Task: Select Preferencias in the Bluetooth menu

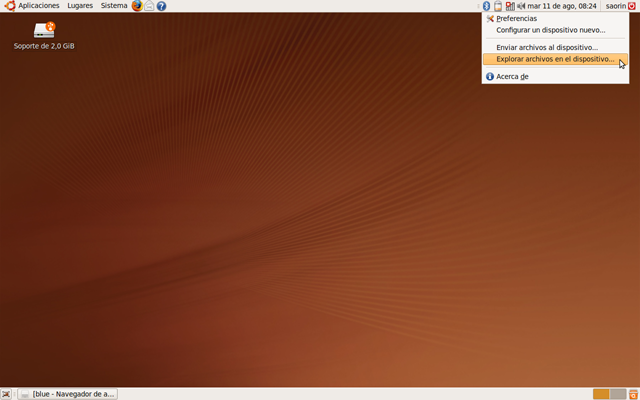Action: tap(516, 19)
